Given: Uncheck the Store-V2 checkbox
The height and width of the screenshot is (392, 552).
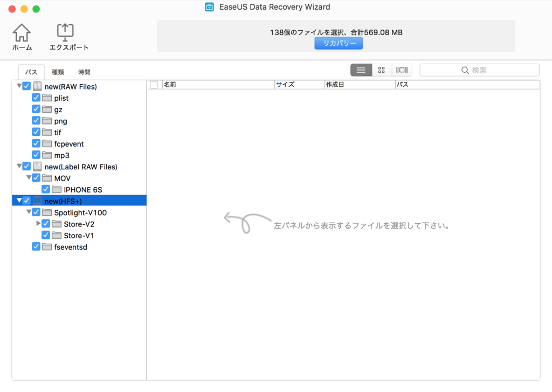Looking at the screenshot, I should click(45, 223).
